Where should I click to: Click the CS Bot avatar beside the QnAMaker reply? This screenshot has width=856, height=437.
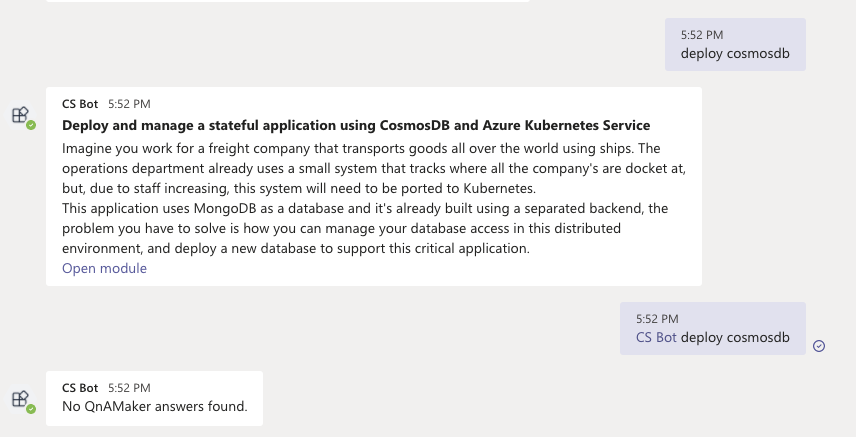click(20, 400)
